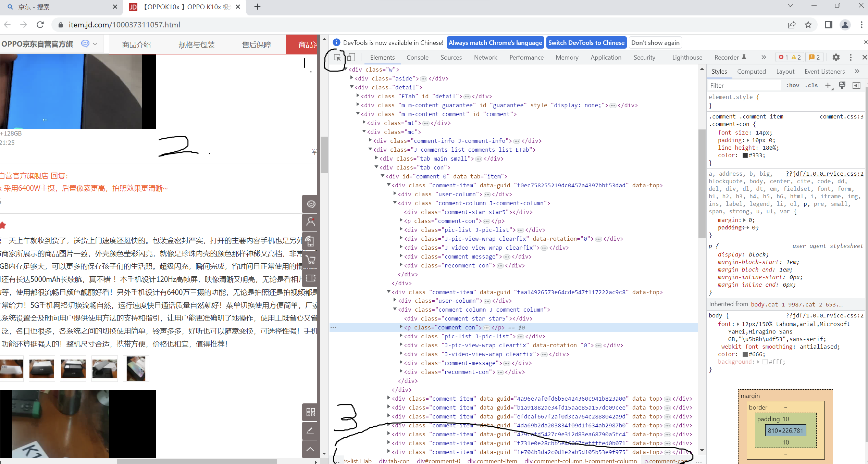Screen dimensions: 868x464
Task: Open issues count badge
Action: [x=814, y=57]
